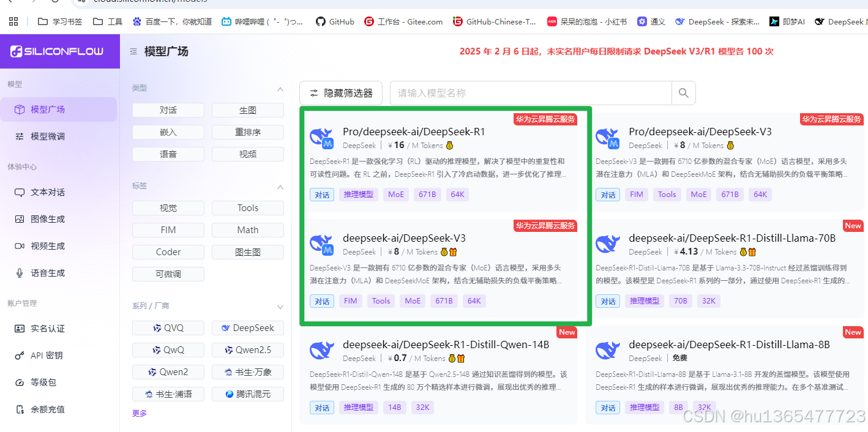The image size is (868, 432).
Task: Toggle the 可微调 tag filter
Action: click(x=168, y=274)
